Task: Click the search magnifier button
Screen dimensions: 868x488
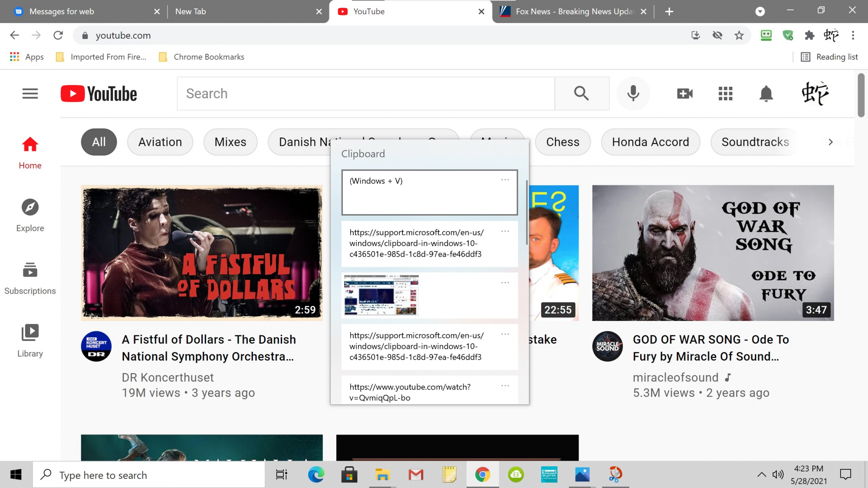Action: click(582, 93)
